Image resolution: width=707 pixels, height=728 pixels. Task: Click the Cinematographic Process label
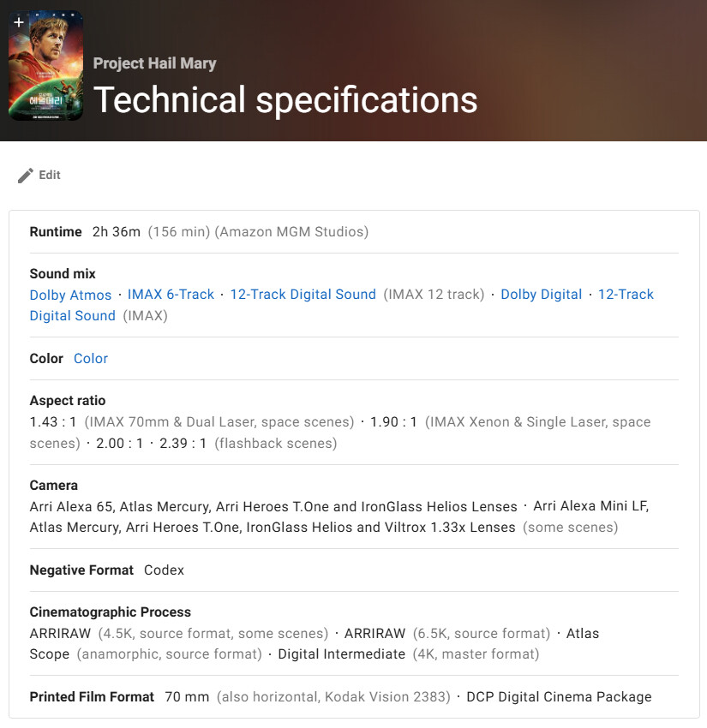(x=110, y=612)
